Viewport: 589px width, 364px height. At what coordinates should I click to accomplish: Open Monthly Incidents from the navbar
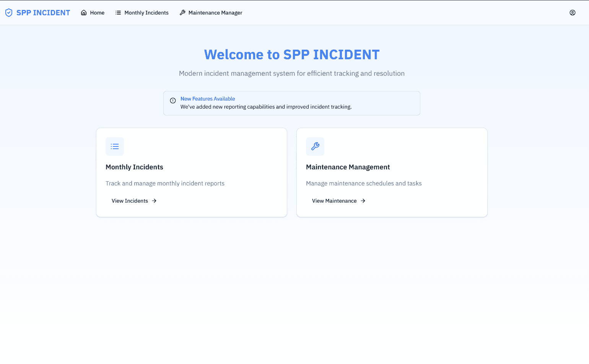coord(142,13)
